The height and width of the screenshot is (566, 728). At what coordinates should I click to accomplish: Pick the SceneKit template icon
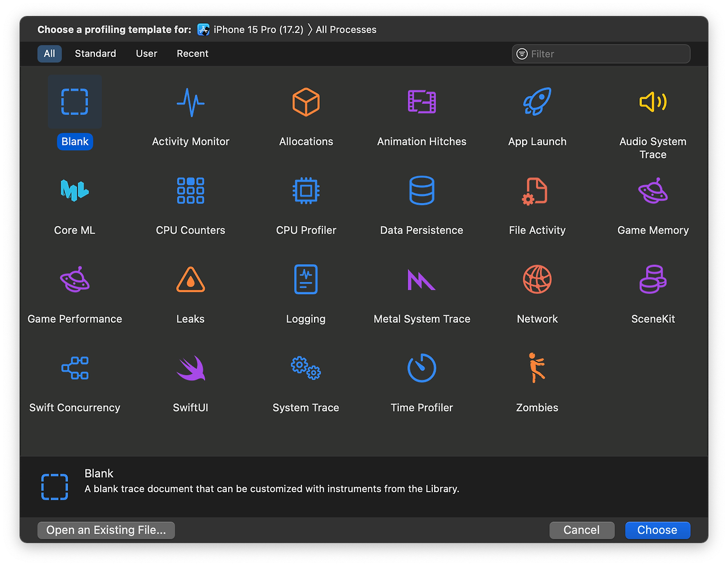[653, 279]
